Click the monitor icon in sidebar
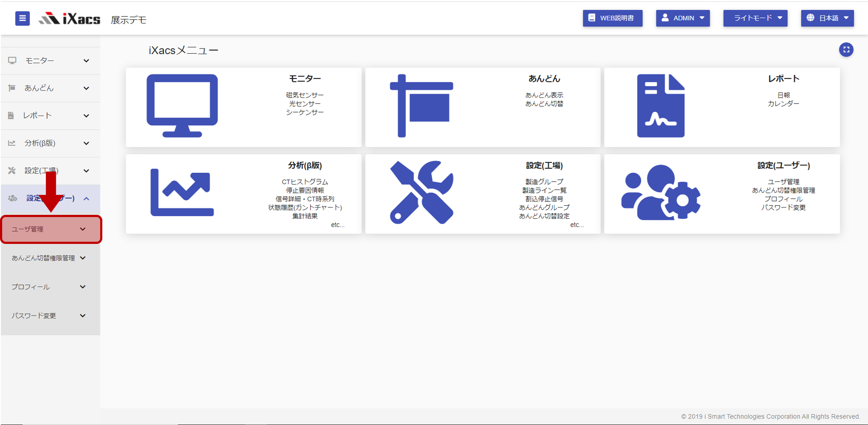The height and width of the screenshot is (425, 868). [12, 61]
